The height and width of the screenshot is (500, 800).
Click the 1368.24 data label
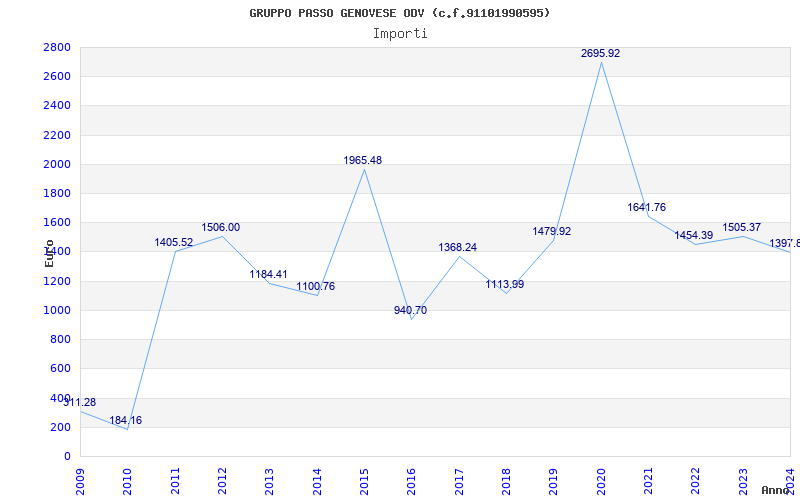458,247
